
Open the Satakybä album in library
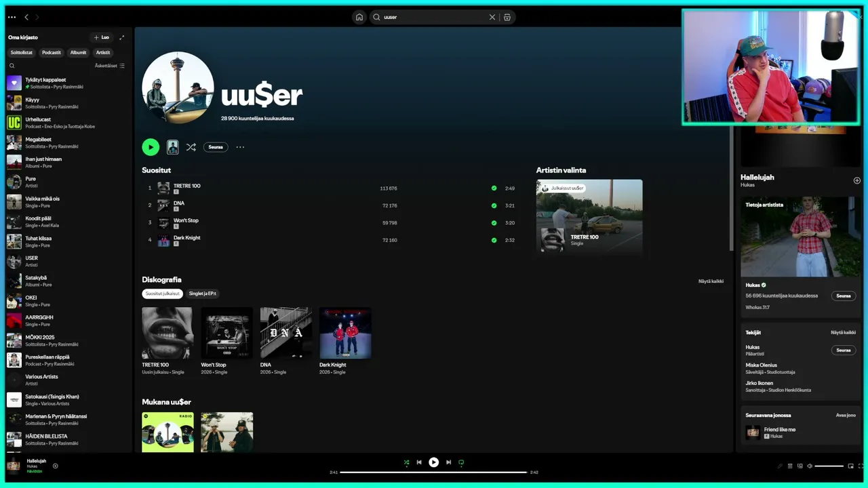tap(66, 281)
